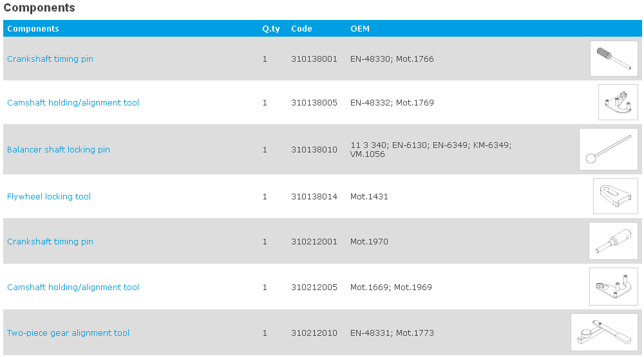Open the Balancer shaft locking pin link
The width and height of the screenshot is (644, 357).
tap(59, 150)
